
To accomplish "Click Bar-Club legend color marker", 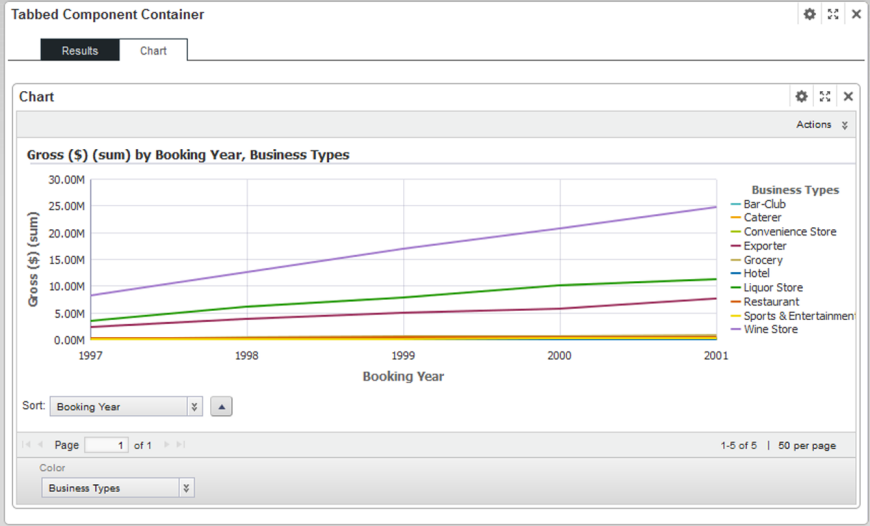I will click(736, 204).
